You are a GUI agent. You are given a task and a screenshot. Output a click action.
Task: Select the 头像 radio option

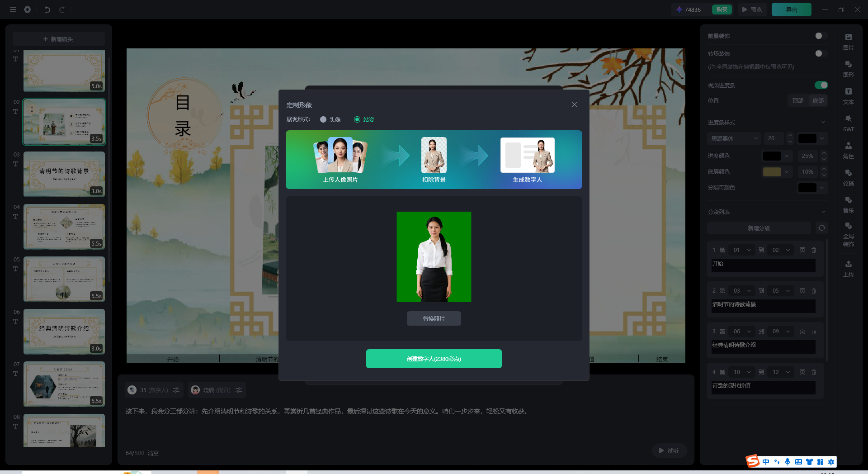point(323,119)
